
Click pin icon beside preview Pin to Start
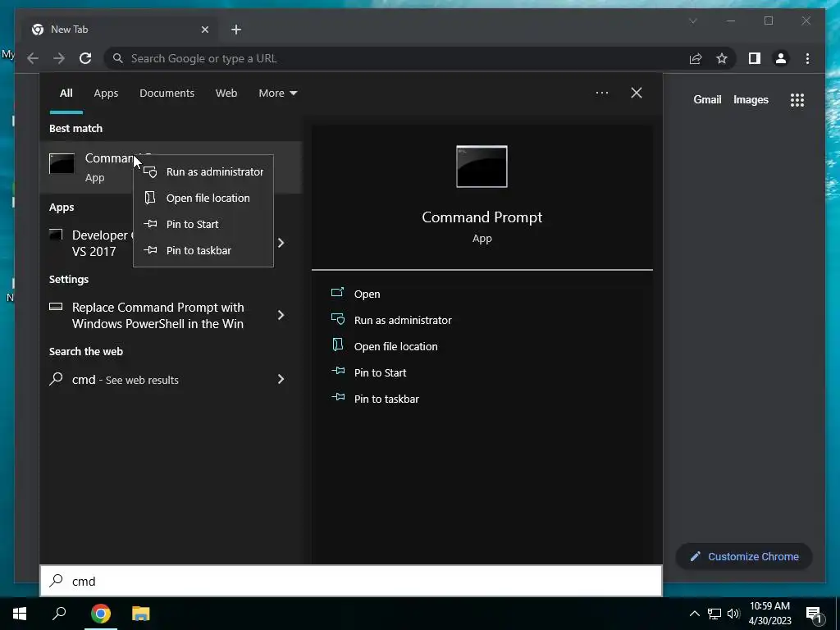point(337,371)
